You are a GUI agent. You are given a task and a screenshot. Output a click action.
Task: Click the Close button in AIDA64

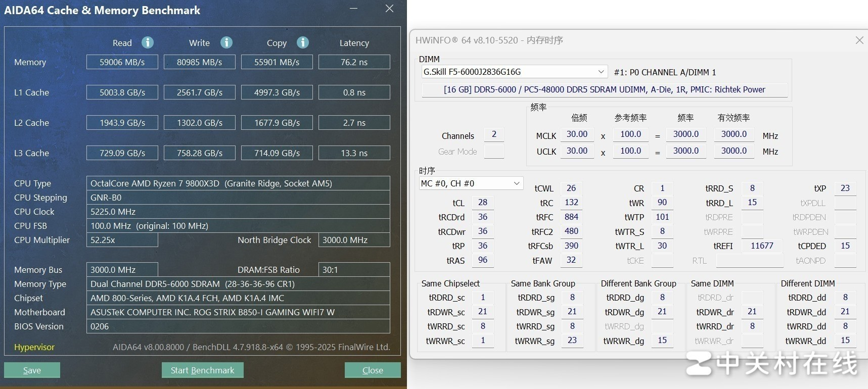[373, 370]
